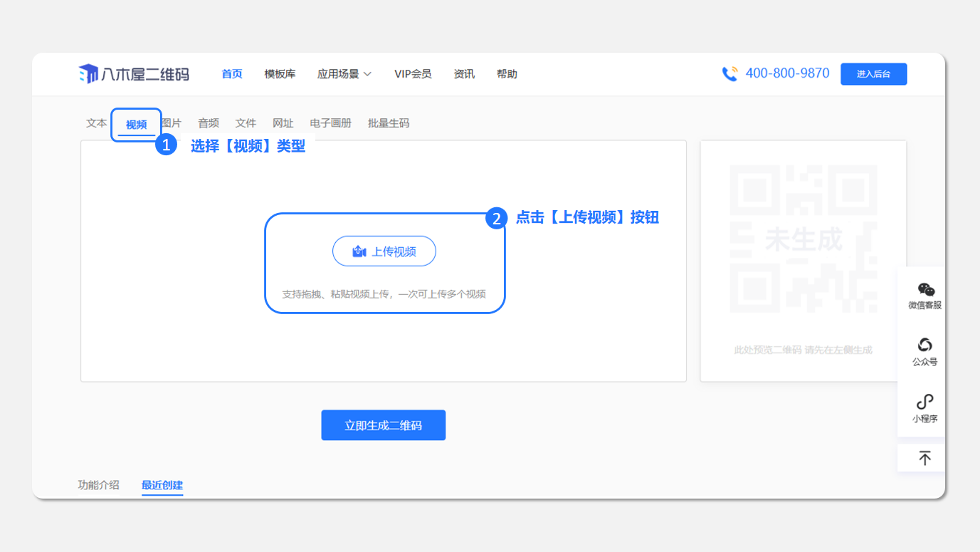Open the 小程序 mini program icon
The image size is (980, 552).
pos(924,402)
